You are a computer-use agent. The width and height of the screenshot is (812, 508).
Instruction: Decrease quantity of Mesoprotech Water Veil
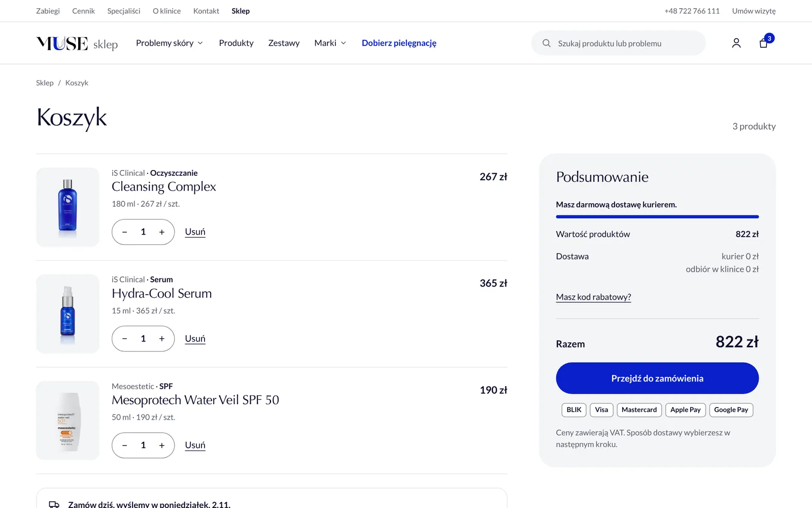pyautogui.click(x=125, y=446)
